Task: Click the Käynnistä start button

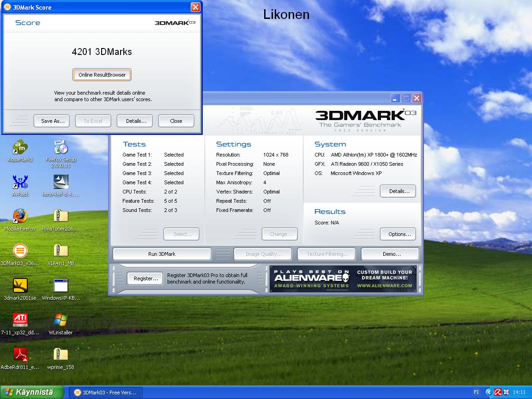Action: [x=32, y=392]
